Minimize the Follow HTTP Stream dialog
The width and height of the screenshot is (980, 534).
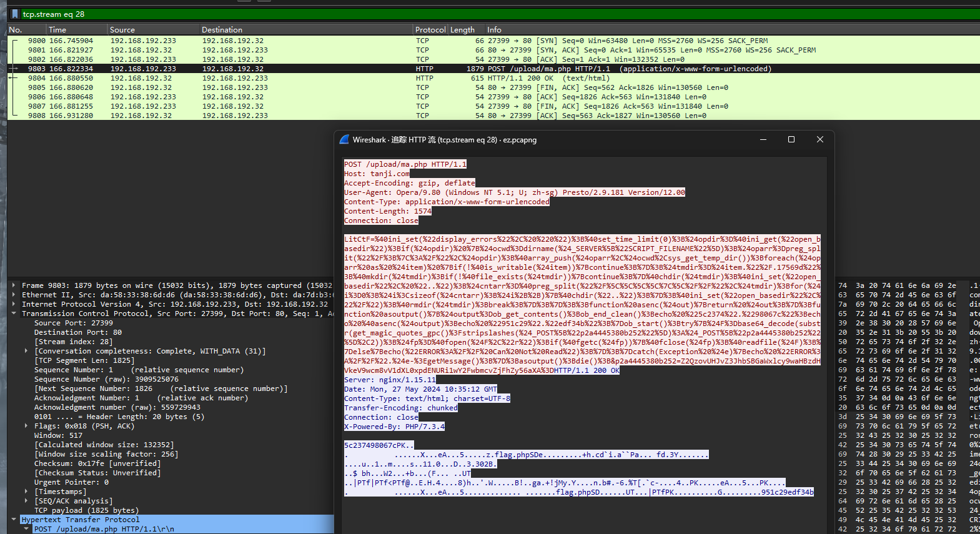pos(763,140)
